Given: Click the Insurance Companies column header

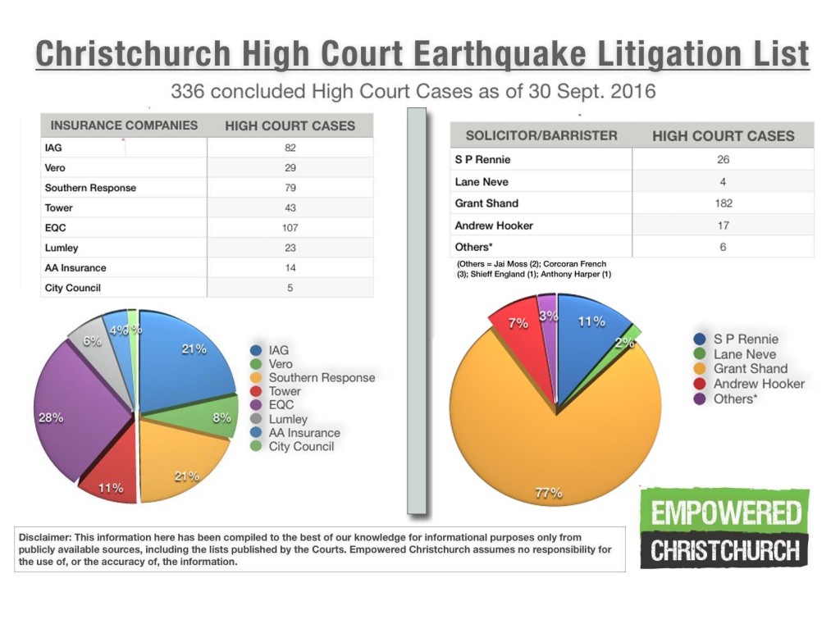Looking at the screenshot, I should tap(124, 125).
